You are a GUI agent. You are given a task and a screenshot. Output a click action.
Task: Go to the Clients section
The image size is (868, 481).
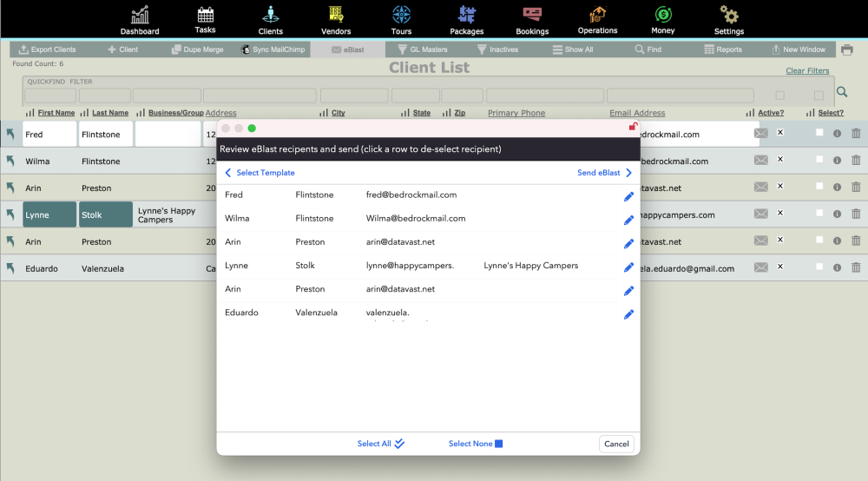click(x=270, y=20)
